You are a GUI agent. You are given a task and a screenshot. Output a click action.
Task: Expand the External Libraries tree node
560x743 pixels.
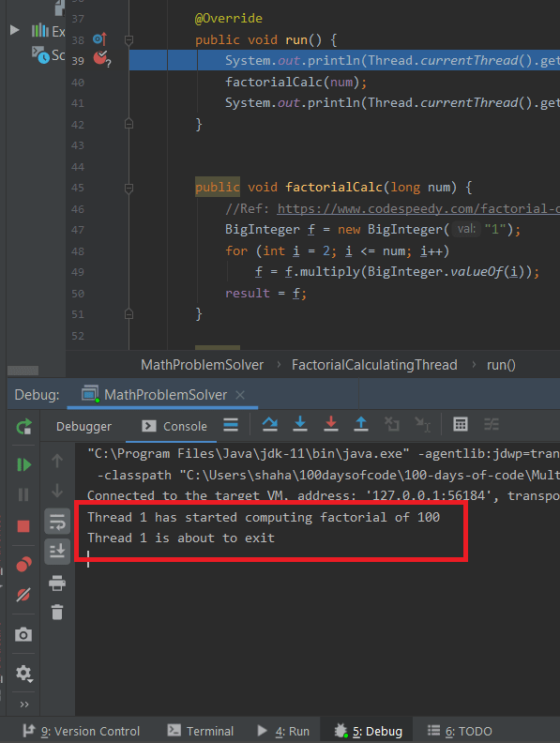15,30
